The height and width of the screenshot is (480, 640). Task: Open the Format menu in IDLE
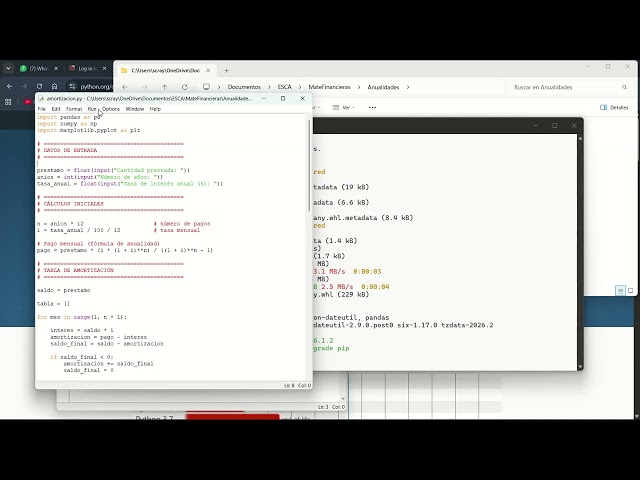coord(74,109)
